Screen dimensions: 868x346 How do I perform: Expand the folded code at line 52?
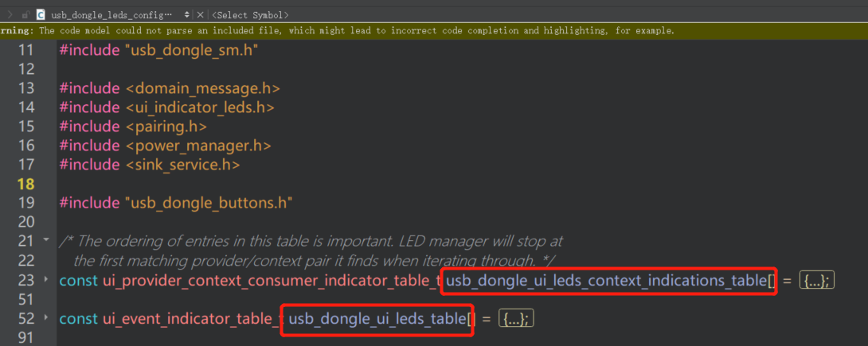coord(46,319)
